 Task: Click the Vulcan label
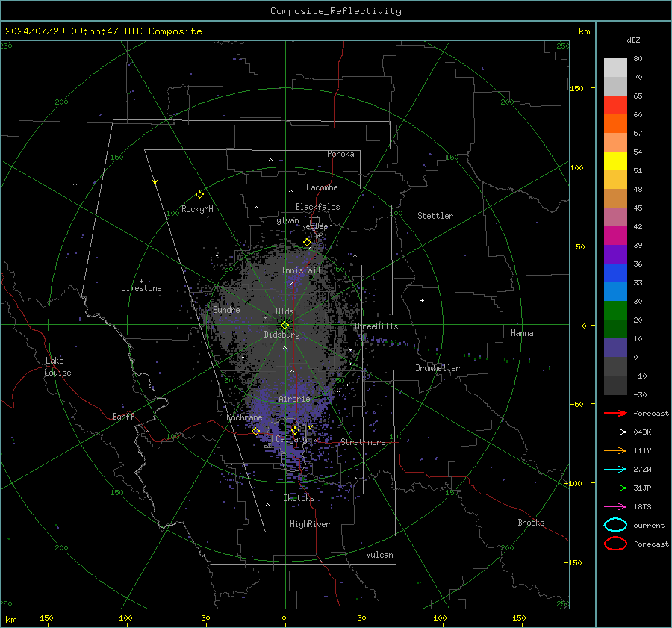[379, 555]
